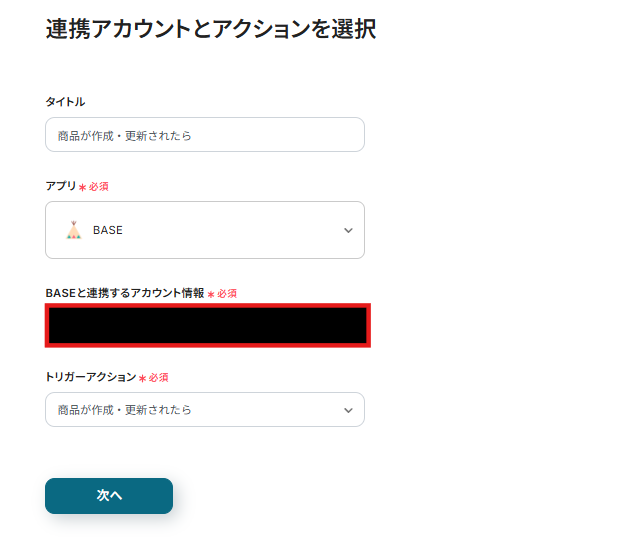Click the トリガーアクション field label

coord(90,377)
